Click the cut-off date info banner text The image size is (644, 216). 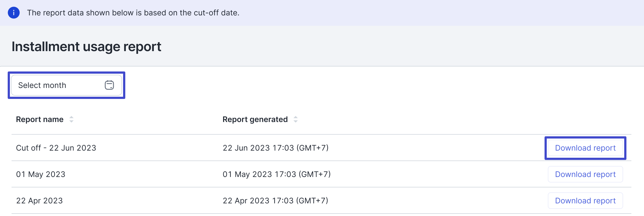[x=133, y=13]
